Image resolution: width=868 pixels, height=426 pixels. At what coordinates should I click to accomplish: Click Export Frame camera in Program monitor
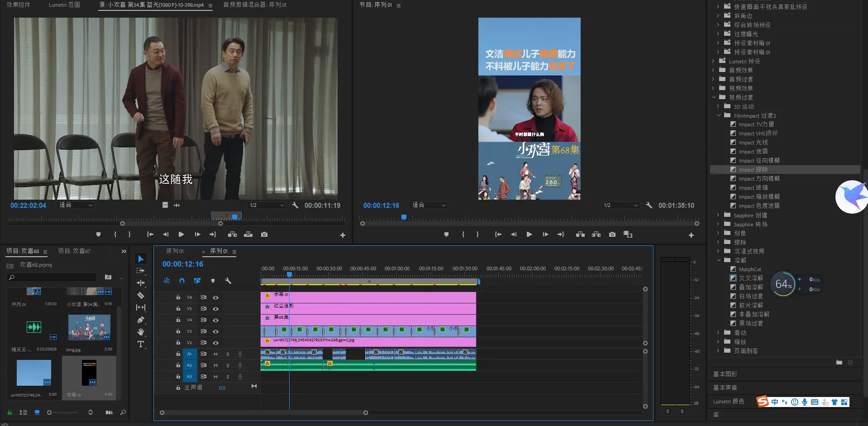pyautogui.click(x=612, y=235)
